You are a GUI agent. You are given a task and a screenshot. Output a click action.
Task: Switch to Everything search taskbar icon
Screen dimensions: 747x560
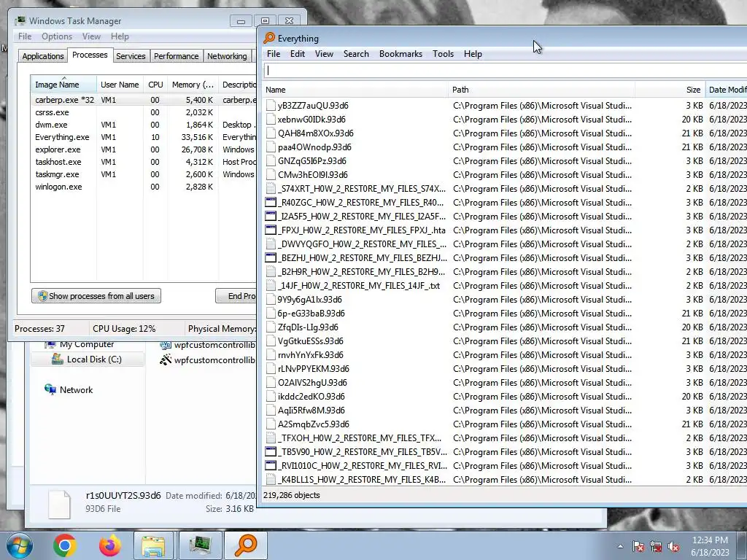click(246, 545)
